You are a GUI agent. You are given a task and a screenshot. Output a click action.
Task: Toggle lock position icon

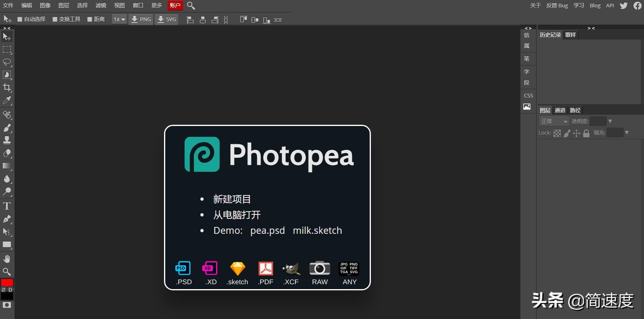(x=577, y=133)
